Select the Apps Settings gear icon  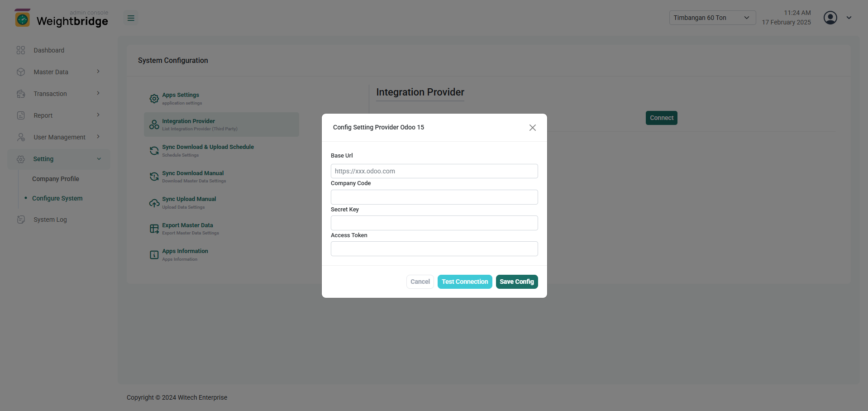153,98
